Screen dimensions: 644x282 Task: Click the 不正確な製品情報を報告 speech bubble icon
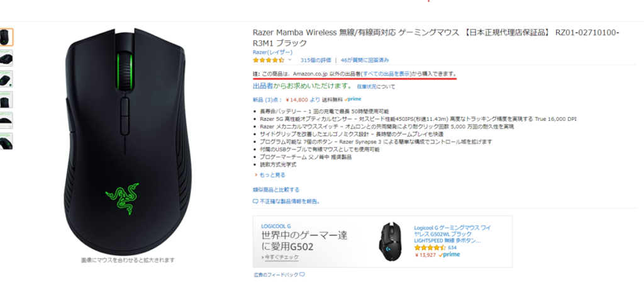[255, 201]
